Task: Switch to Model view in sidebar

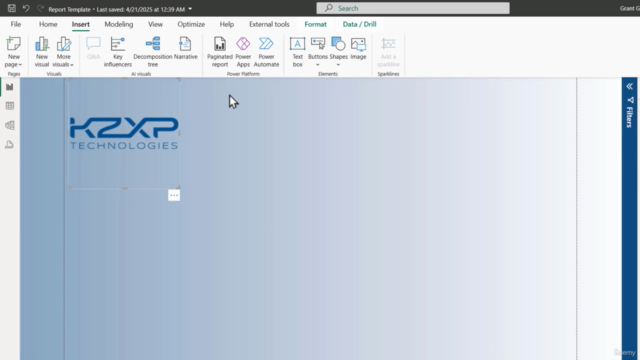Action: point(10,125)
